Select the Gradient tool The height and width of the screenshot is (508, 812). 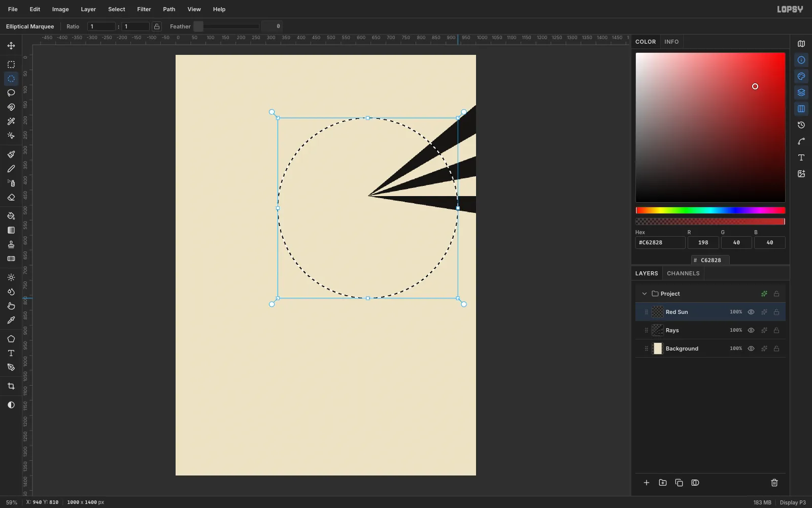tap(11, 230)
